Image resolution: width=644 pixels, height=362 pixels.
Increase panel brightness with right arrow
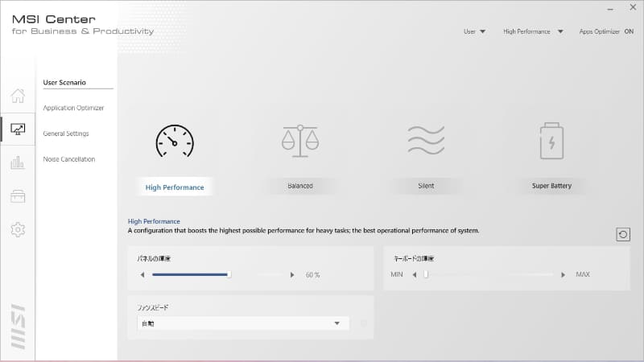[292, 274]
